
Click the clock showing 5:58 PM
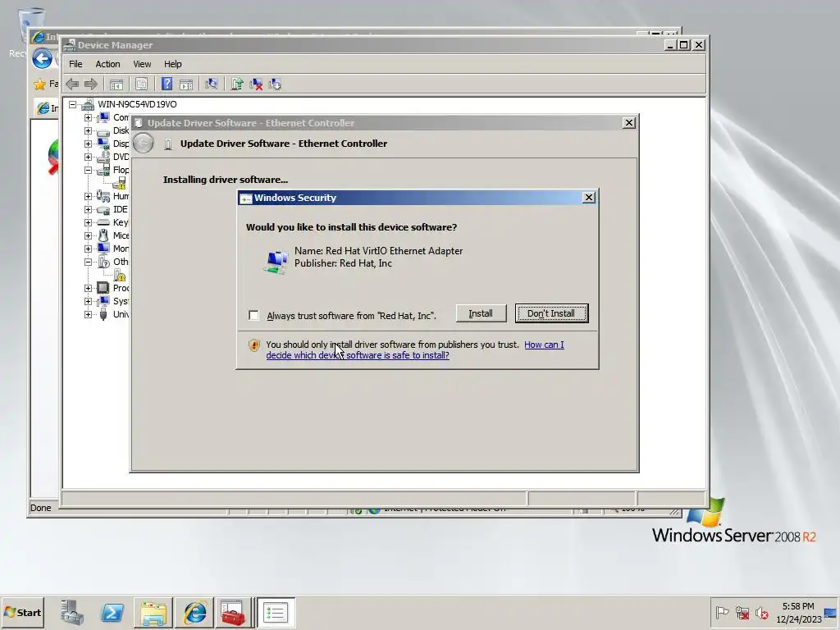pos(798,612)
